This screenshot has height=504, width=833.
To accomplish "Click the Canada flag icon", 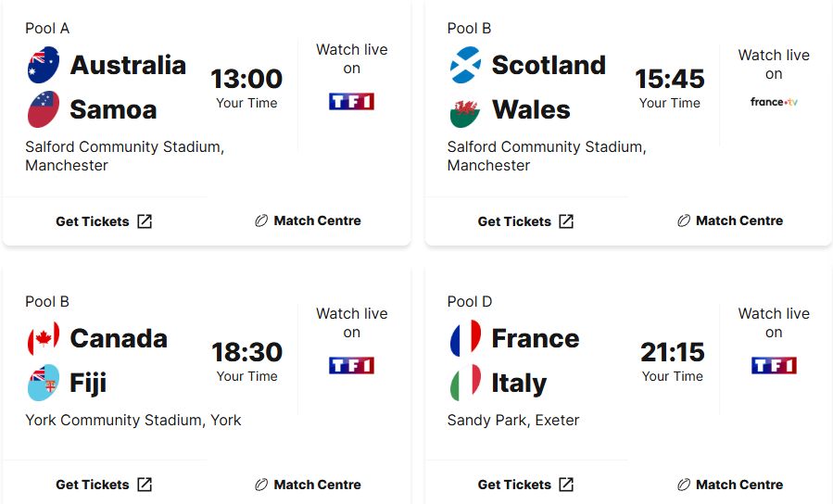I will point(44,338).
